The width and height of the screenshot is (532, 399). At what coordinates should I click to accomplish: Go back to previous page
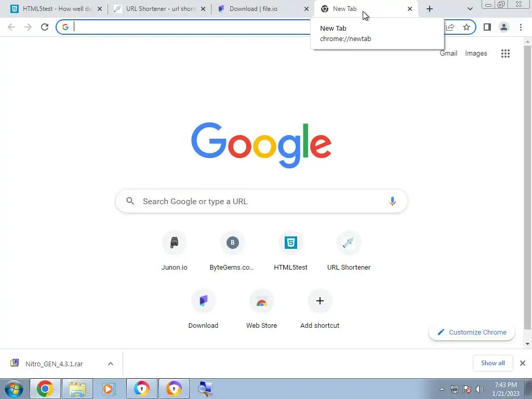(11, 27)
